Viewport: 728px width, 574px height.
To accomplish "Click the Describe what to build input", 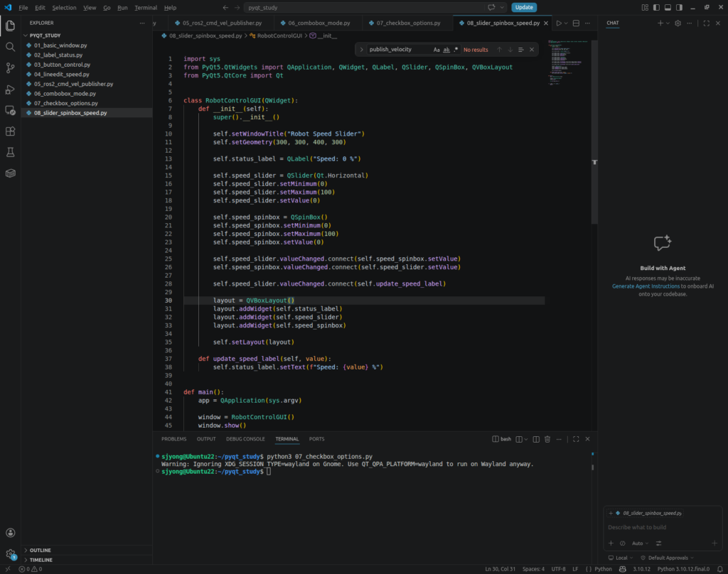I will pos(663,527).
